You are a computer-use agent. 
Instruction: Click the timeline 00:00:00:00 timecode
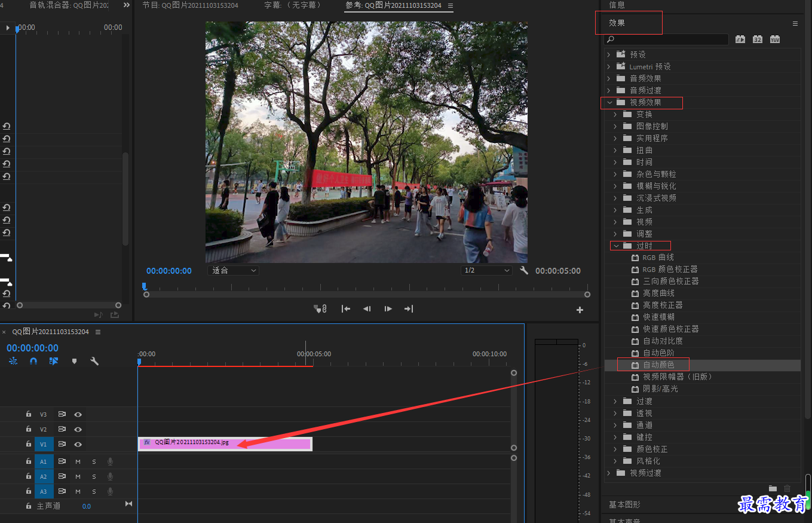(32, 348)
